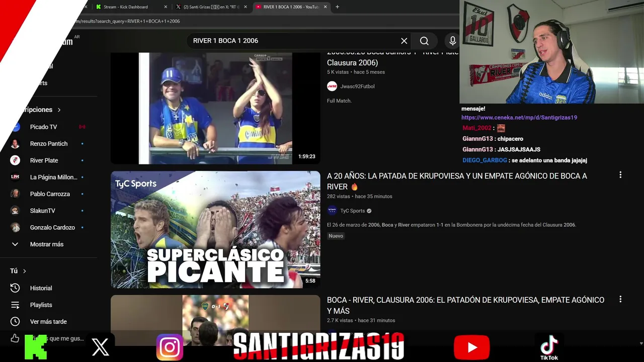Click inside the RIVER 1 BOCA 1 2006 search field

click(x=294, y=41)
